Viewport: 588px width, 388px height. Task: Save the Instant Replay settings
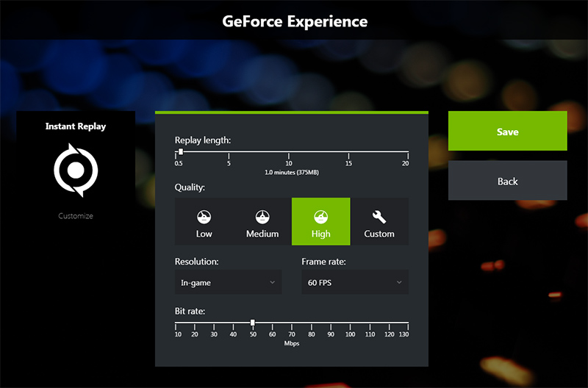tap(507, 132)
